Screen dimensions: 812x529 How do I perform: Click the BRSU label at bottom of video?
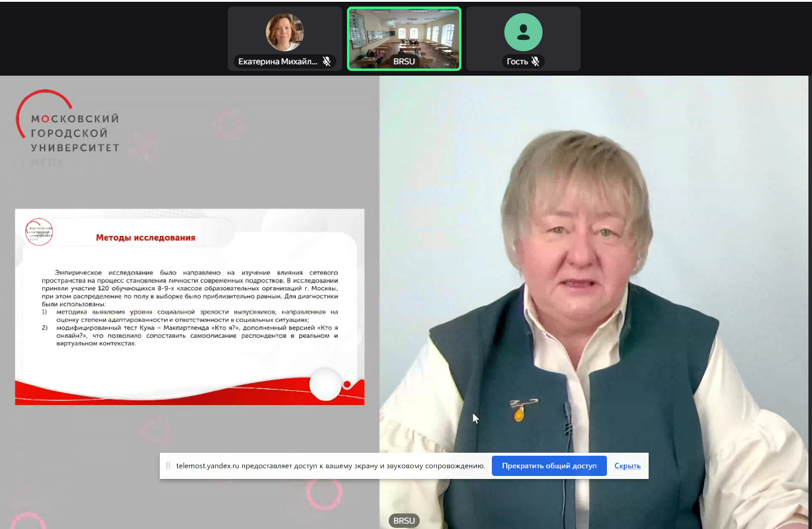point(404,521)
